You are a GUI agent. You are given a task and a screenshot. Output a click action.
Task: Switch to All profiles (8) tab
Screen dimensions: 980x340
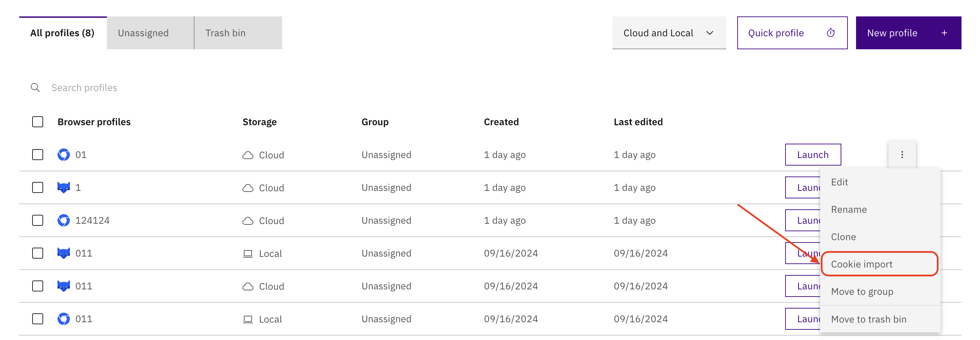click(63, 33)
